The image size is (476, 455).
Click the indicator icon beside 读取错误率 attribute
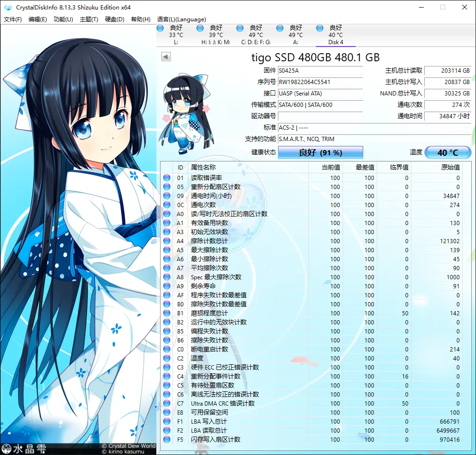[167, 178]
